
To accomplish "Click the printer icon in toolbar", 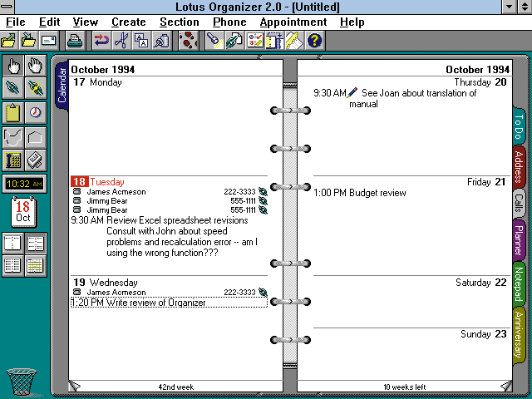I will click(75, 40).
